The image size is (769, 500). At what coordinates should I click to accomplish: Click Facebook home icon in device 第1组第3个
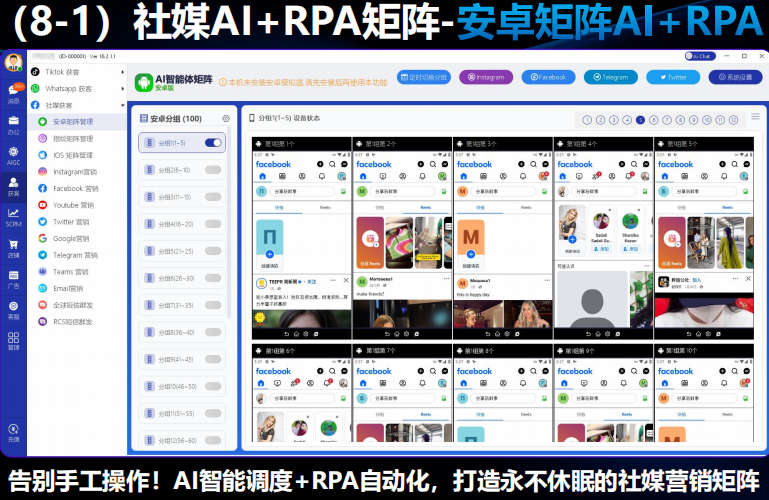click(x=463, y=176)
